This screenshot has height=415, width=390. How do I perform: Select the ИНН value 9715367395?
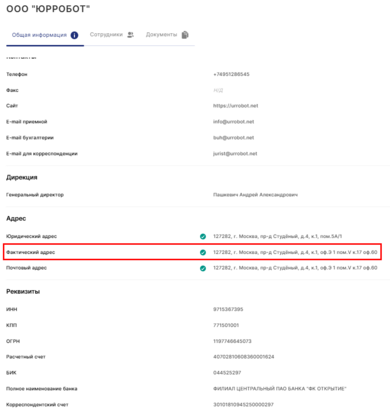(x=228, y=309)
